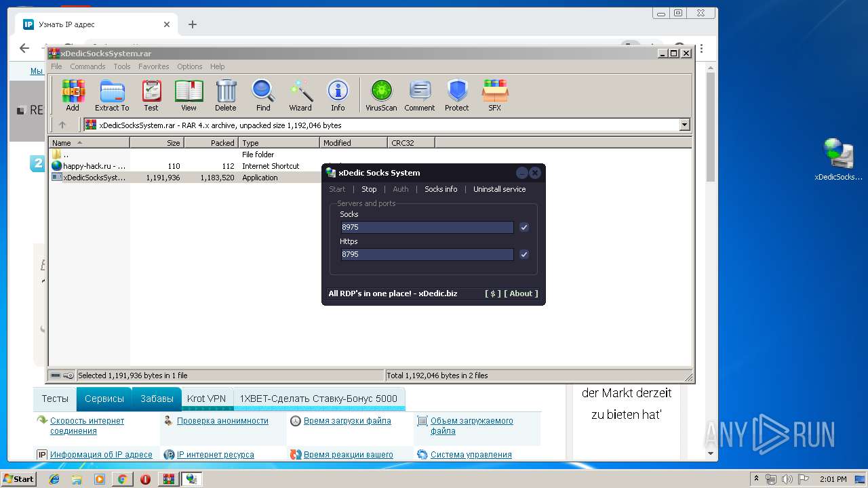This screenshot has width=868, height=488.
Task: Click the Add toolbar icon in WinRAR
Action: coord(73,95)
